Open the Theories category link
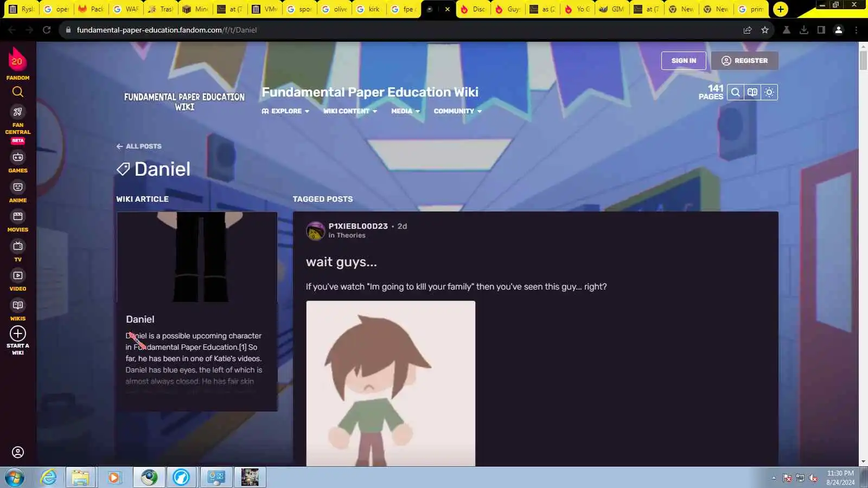Image resolution: width=868 pixels, height=488 pixels. 351,235
